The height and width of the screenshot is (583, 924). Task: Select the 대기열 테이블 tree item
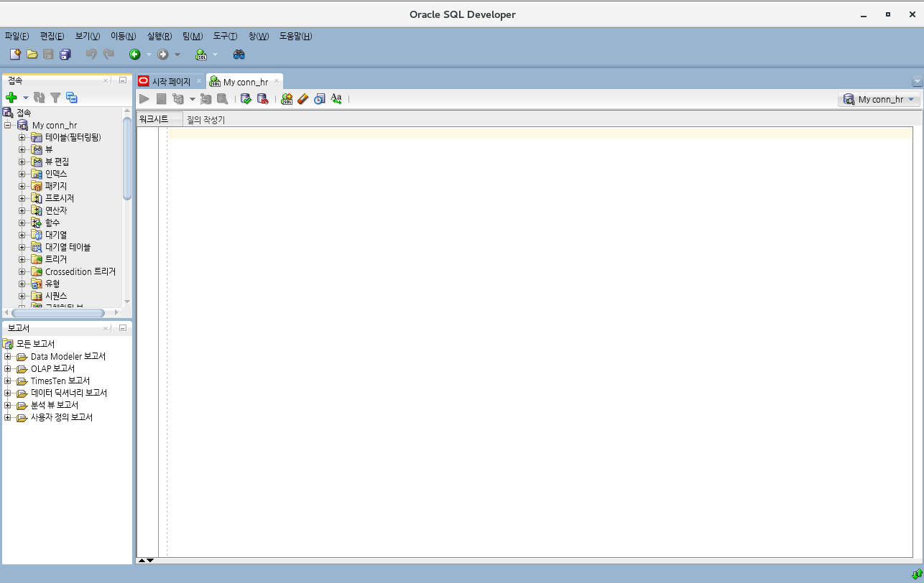coord(68,247)
